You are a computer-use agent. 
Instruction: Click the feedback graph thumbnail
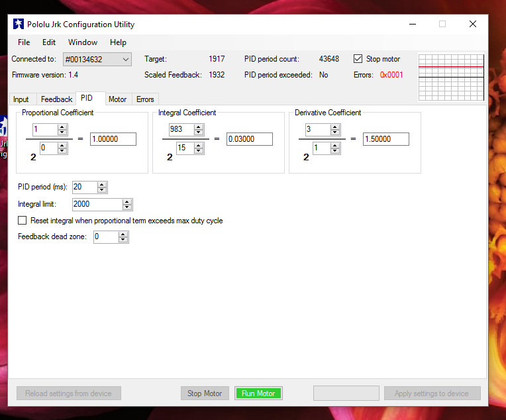click(451, 78)
